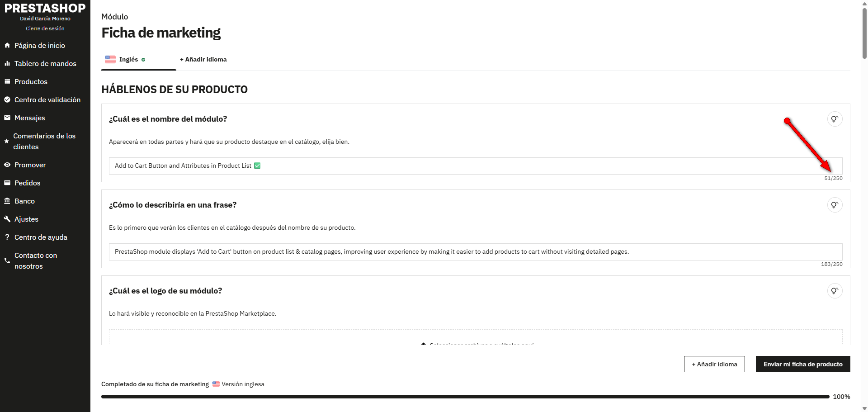Click the Ajustes wrench icon
This screenshot has width=868, height=412.
[7, 219]
